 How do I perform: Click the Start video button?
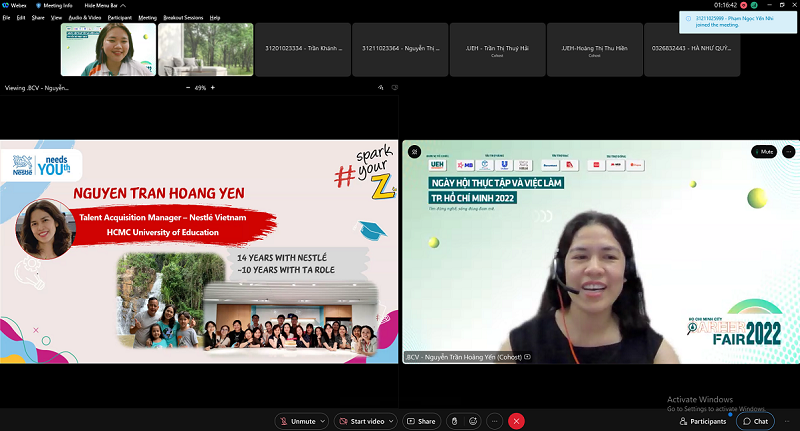pyautogui.click(x=361, y=421)
